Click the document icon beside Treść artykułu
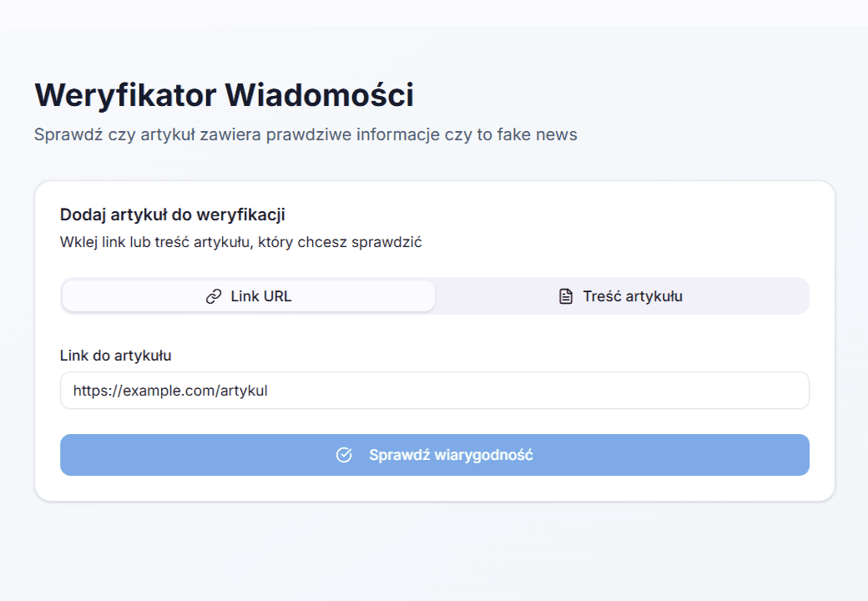Image resolution: width=868 pixels, height=601 pixels. 566,296
